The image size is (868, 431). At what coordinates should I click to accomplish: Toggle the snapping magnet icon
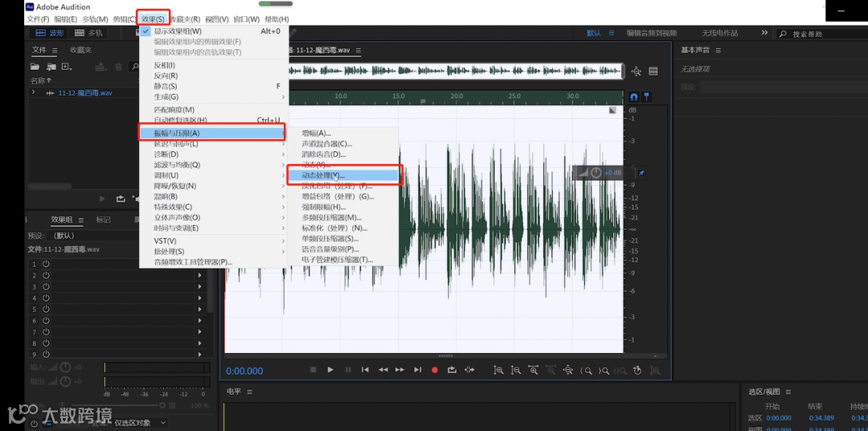pyautogui.click(x=634, y=97)
